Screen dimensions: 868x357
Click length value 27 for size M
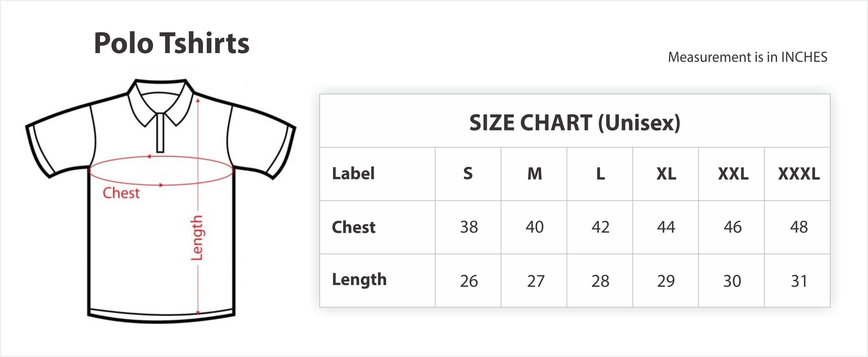coord(535,281)
